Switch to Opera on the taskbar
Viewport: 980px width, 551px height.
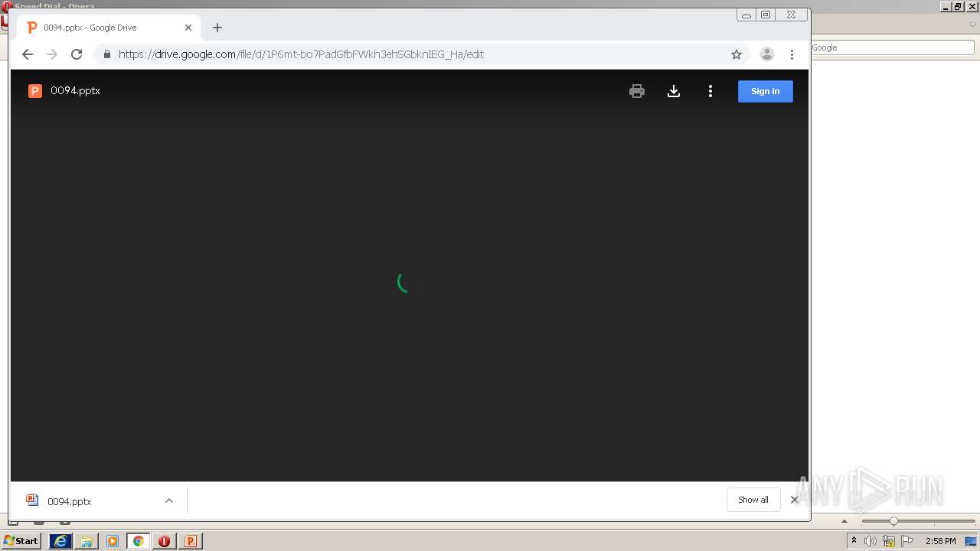pos(164,541)
